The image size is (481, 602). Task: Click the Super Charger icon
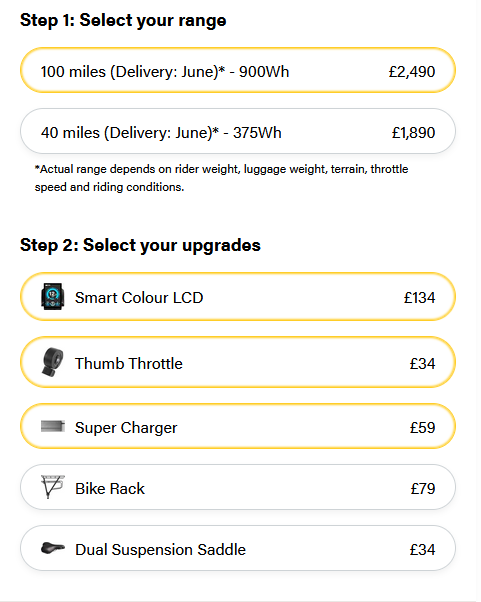(x=53, y=426)
